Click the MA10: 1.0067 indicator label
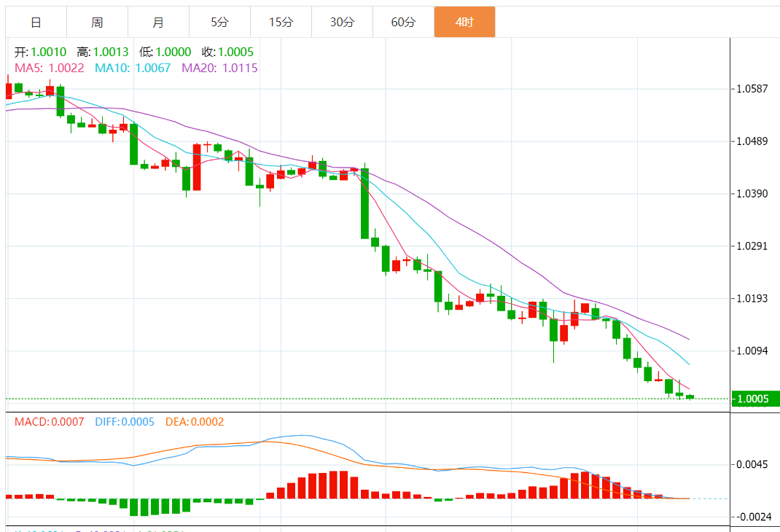This screenshot has width=780, height=532. 133,68
